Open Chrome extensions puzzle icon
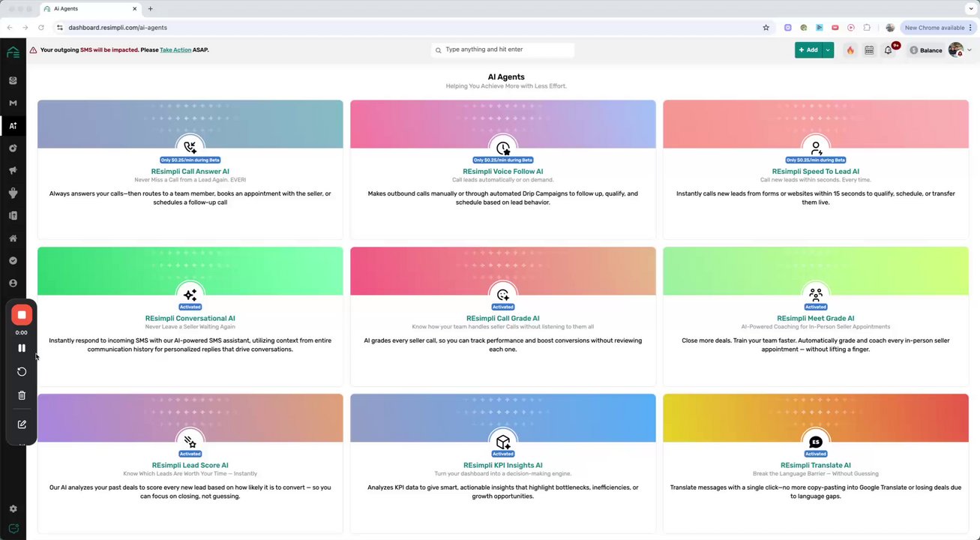The width and height of the screenshot is (980, 540). 867,28
